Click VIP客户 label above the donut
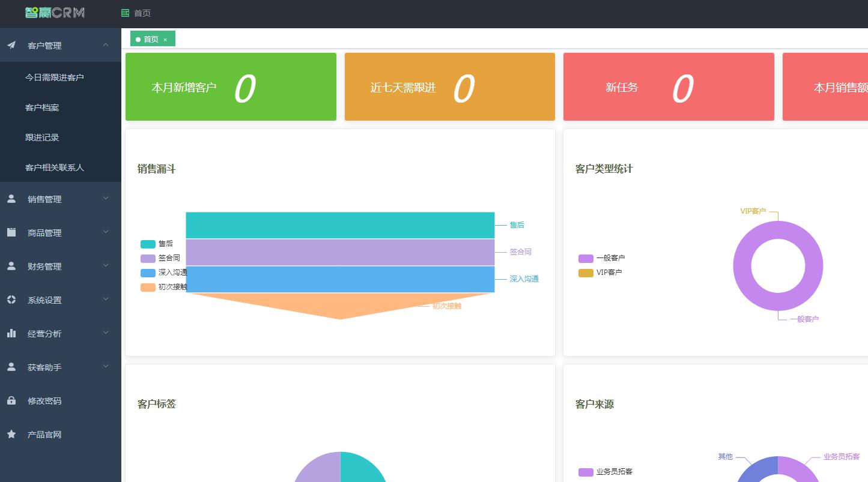The image size is (868, 482). coord(753,211)
